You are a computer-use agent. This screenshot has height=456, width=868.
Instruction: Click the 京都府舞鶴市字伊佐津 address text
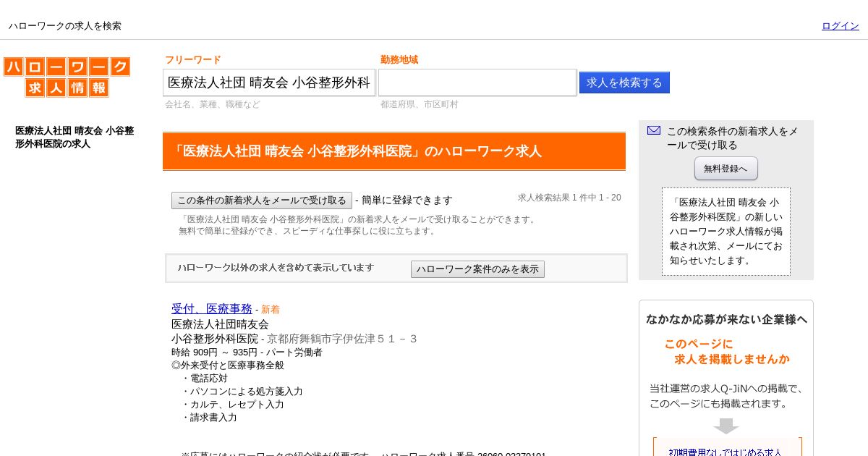pyautogui.click(x=342, y=339)
